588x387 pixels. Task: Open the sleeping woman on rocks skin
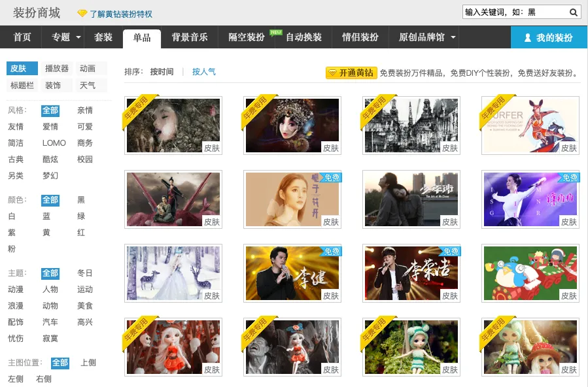[173, 126]
